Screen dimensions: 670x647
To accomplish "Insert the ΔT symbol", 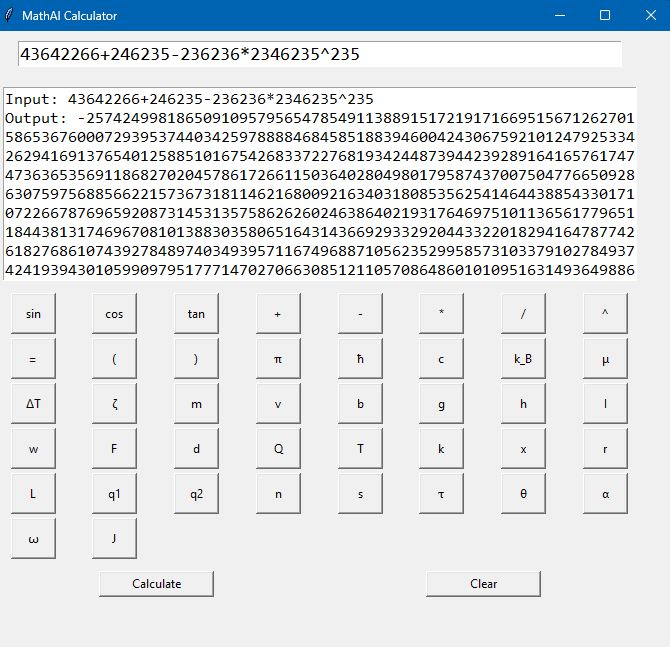I will [x=33, y=404].
